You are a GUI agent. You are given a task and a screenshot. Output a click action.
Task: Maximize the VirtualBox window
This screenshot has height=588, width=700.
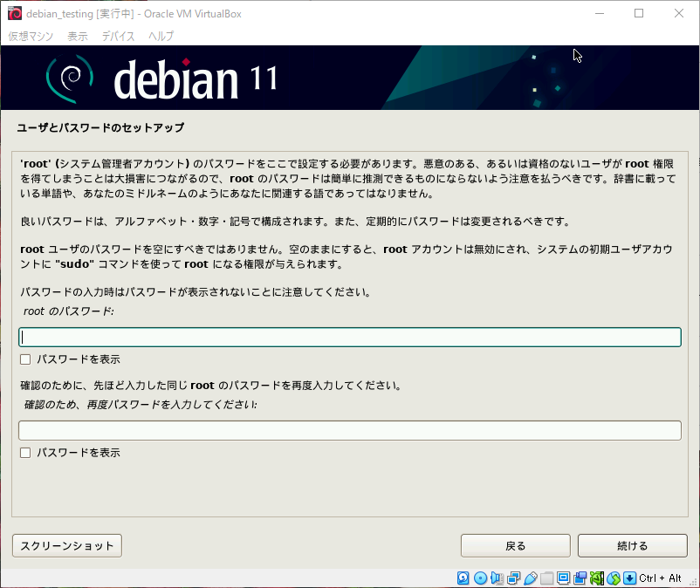click(639, 13)
